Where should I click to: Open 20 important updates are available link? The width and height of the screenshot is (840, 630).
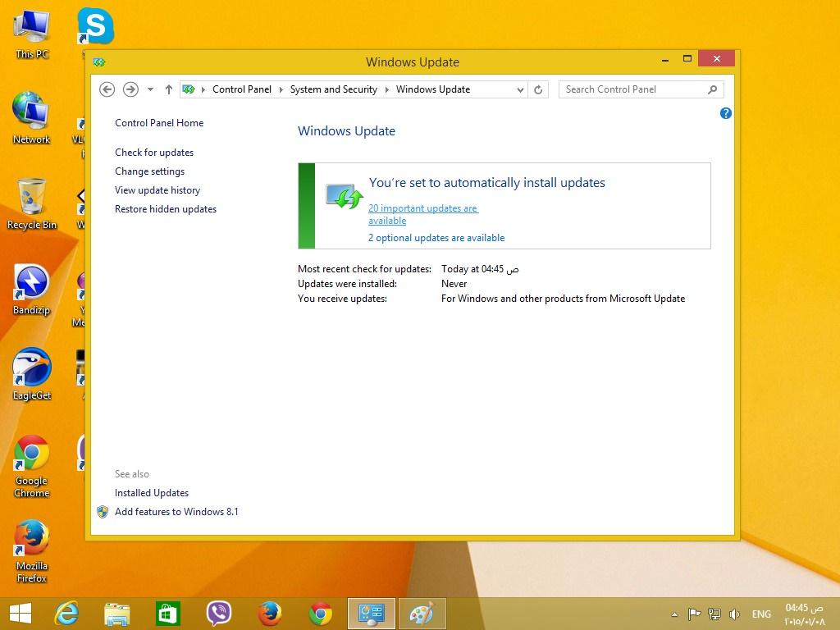pos(422,214)
